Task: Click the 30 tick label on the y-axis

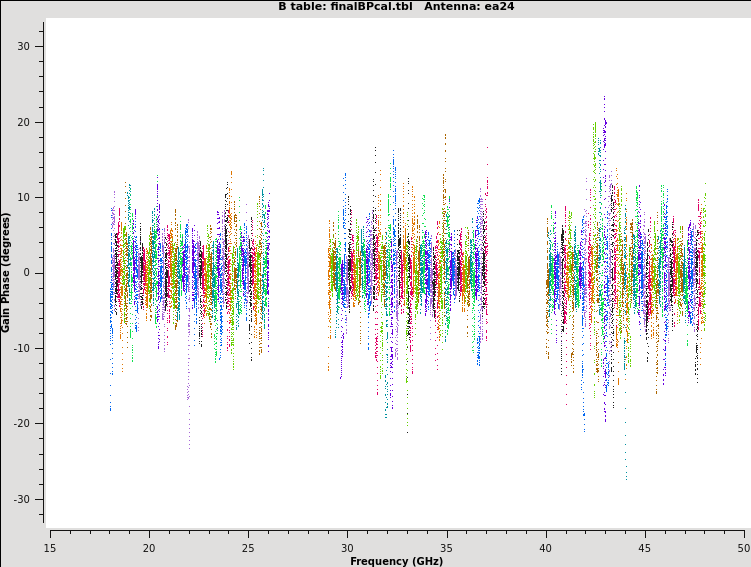Action: click(x=24, y=47)
